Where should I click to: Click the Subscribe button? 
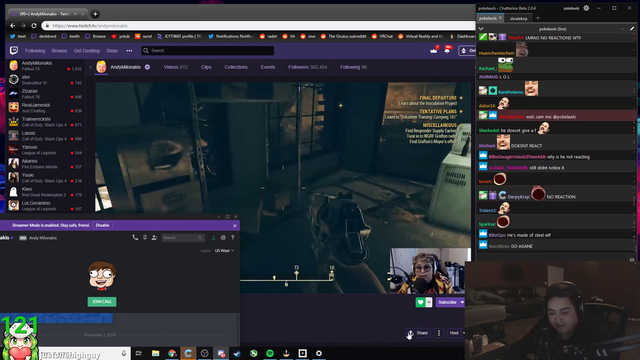pyautogui.click(x=447, y=302)
